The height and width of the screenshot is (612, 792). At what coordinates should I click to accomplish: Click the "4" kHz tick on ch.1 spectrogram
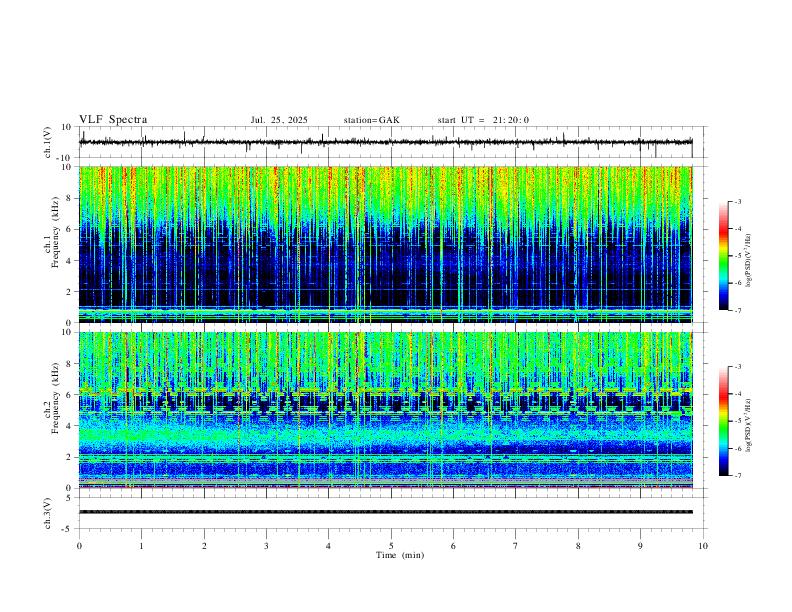(70, 261)
